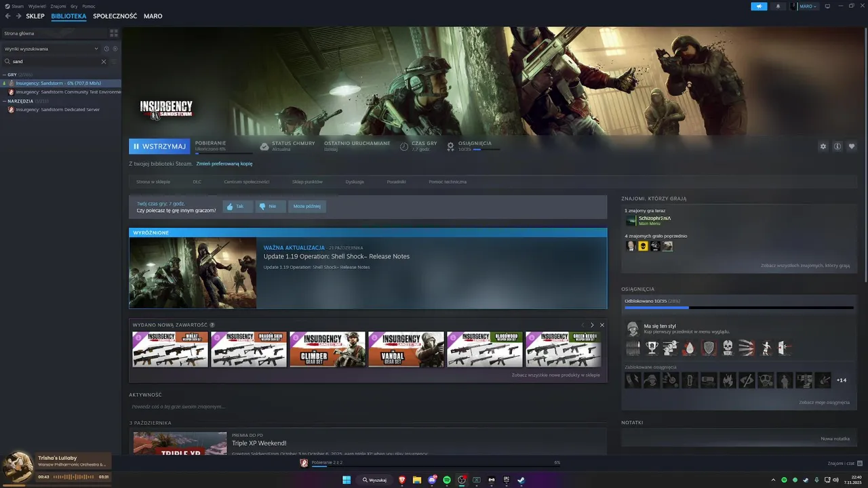Open DLC page tab
Screen dimensions: 868x488
tap(197, 182)
